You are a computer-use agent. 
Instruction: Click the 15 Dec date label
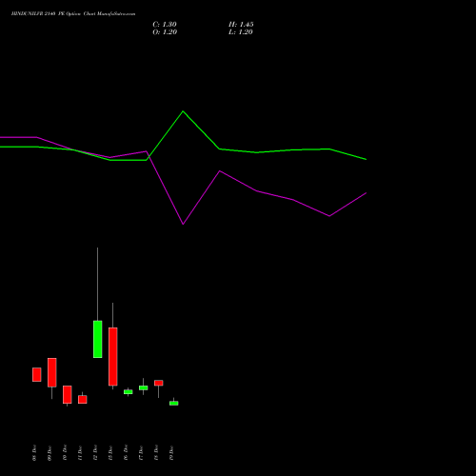[110, 453]
